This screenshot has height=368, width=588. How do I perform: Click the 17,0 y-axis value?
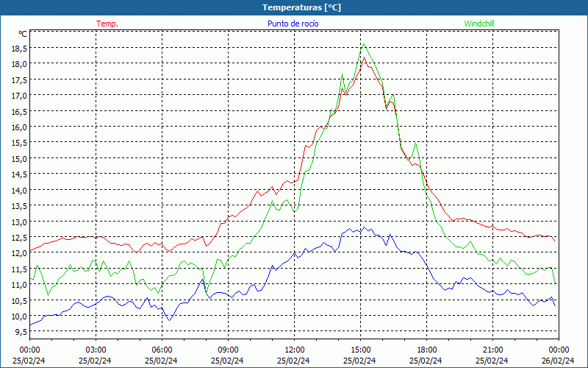point(20,96)
